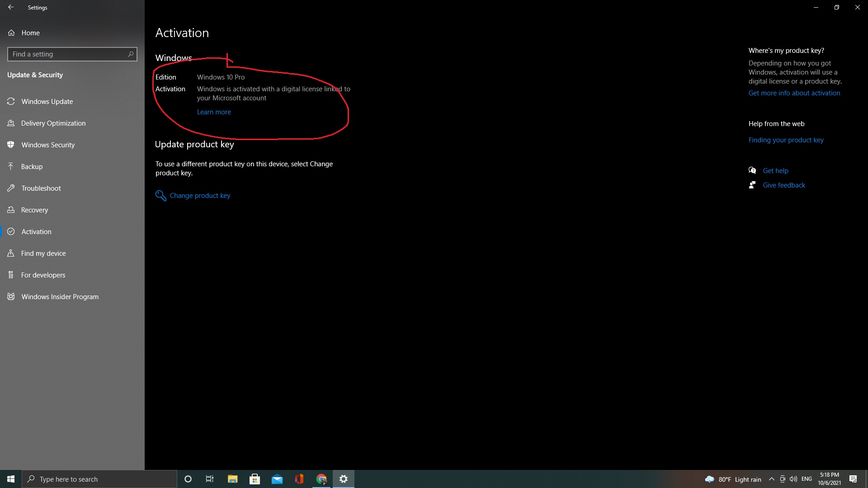Image resolution: width=868 pixels, height=488 pixels.
Task: Launch Microsoft Office from the taskbar
Action: click(x=299, y=479)
